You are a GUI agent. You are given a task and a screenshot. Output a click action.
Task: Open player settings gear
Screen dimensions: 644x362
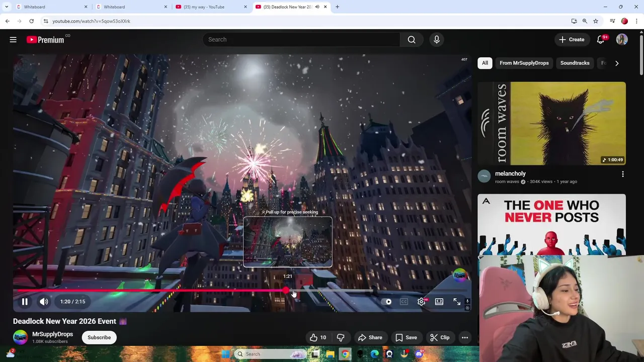click(421, 302)
